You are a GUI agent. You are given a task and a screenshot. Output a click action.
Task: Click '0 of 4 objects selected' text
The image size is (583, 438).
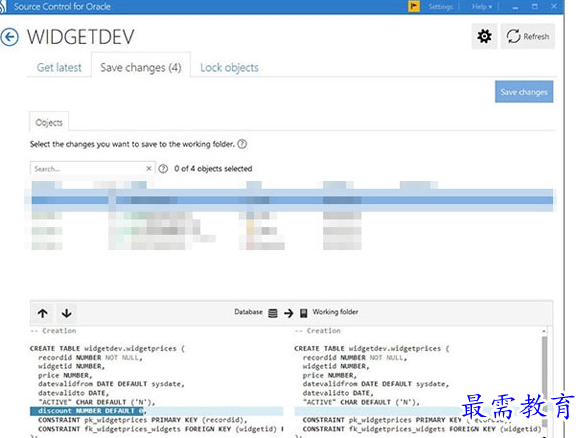click(213, 169)
